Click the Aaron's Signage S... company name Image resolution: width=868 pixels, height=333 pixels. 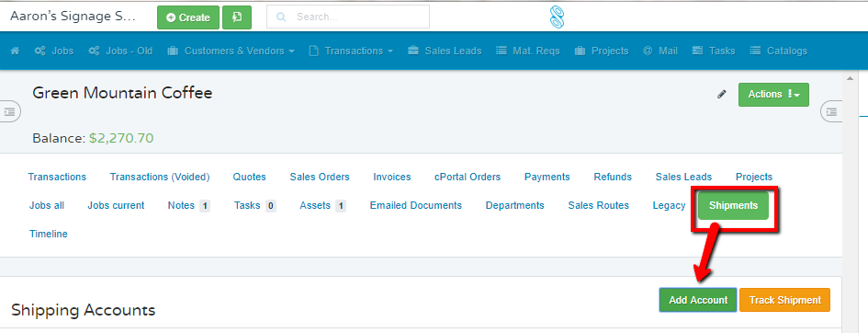point(73,16)
